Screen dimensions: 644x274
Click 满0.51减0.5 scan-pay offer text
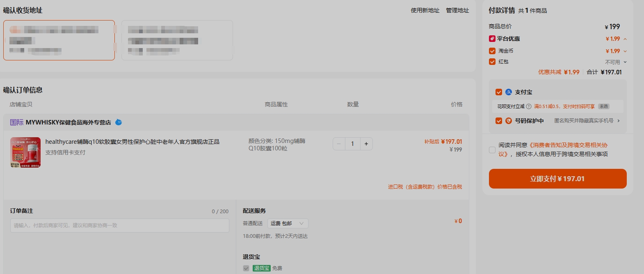564,106
